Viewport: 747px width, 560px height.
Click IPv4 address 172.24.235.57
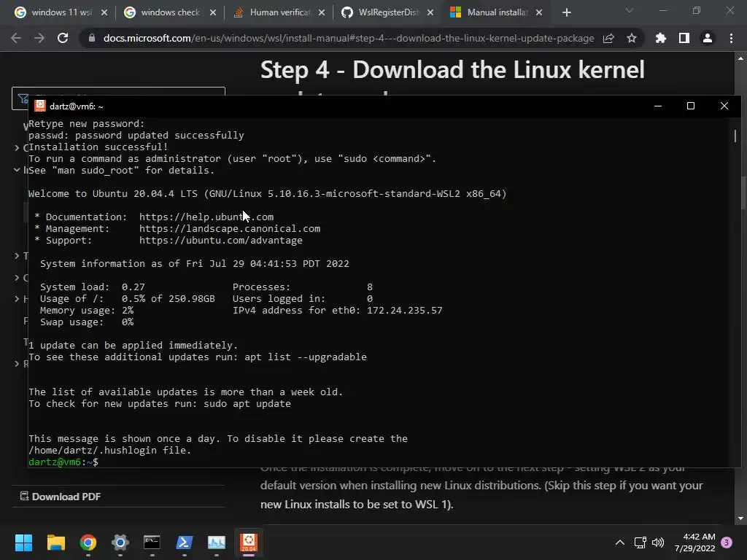pyautogui.click(x=404, y=311)
